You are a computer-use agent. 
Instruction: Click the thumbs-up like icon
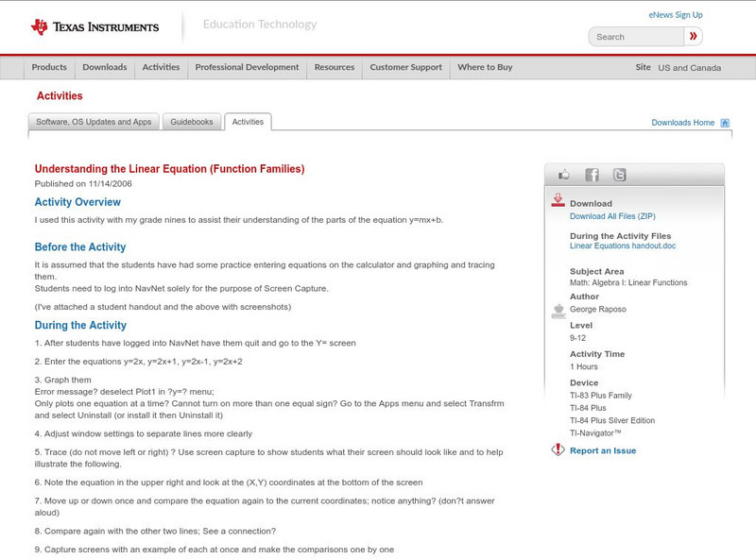coord(563,175)
